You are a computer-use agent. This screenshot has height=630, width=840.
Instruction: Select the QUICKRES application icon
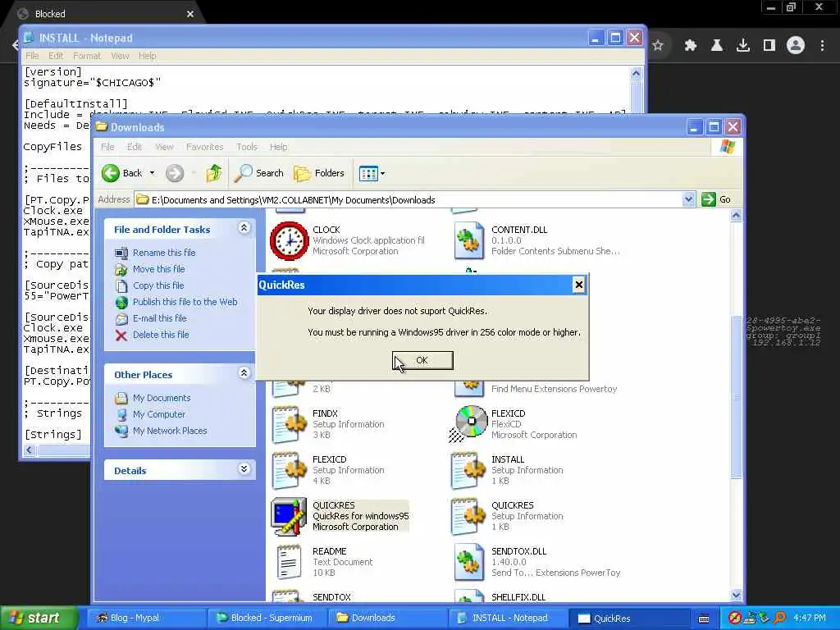(x=290, y=517)
